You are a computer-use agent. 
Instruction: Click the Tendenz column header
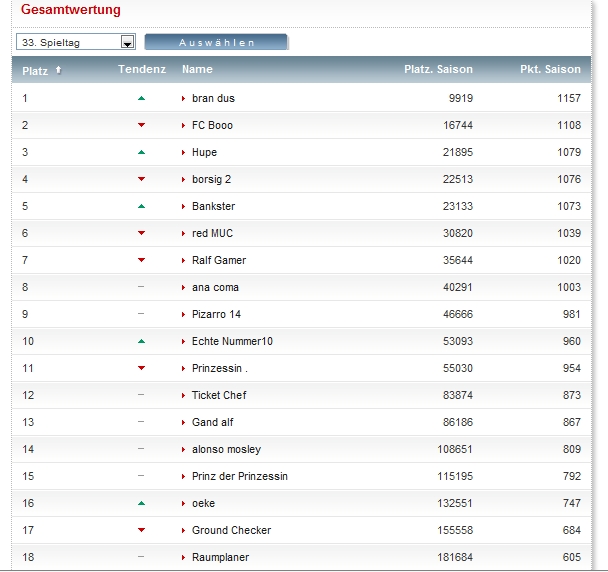pos(141,69)
